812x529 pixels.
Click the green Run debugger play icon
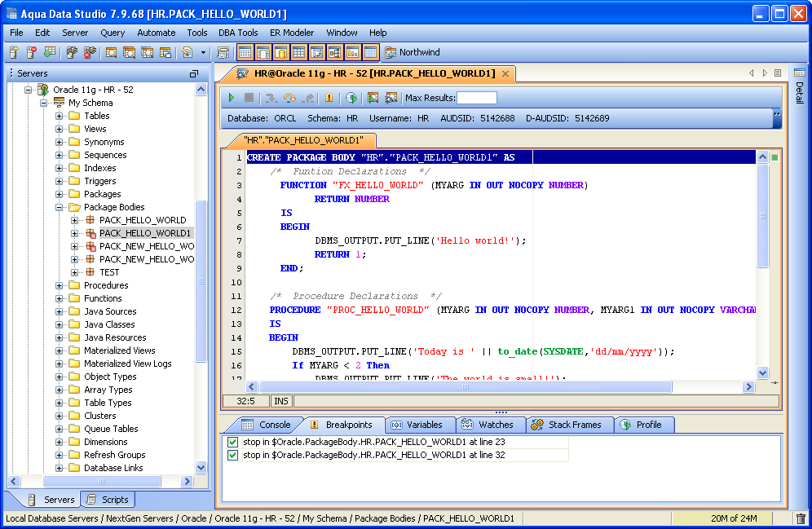[x=232, y=98]
